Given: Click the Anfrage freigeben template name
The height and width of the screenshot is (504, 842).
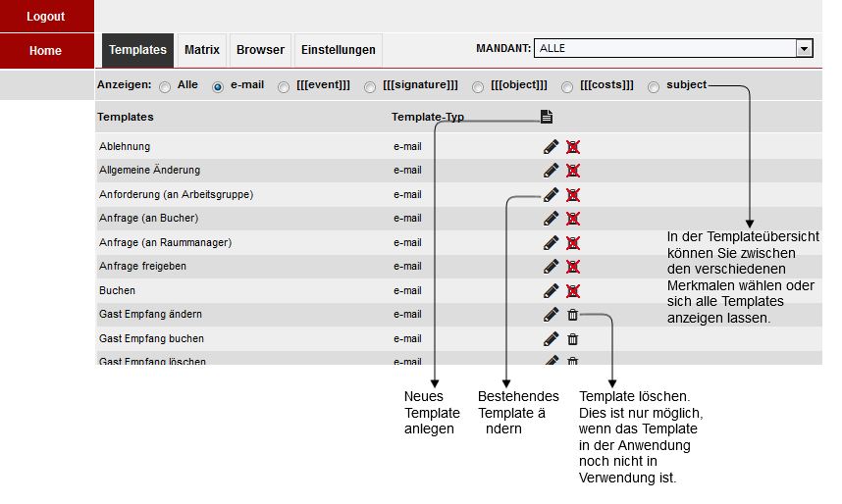Looking at the screenshot, I should (143, 267).
